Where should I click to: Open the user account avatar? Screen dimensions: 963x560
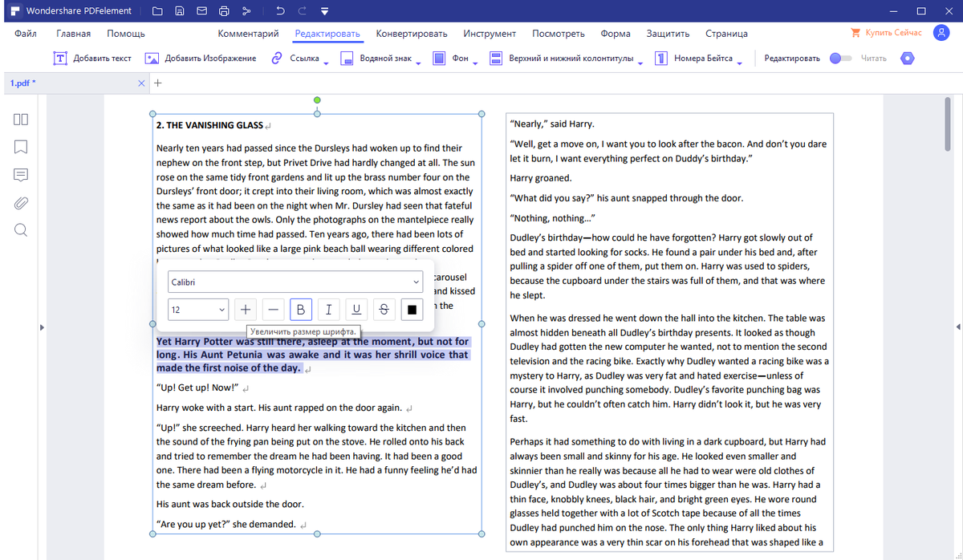point(940,33)
